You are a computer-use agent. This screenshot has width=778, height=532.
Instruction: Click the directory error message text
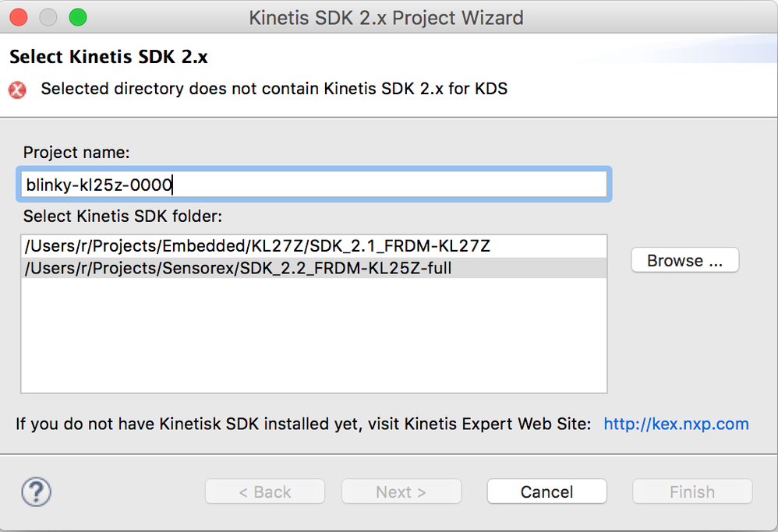(x=274, y=89)
